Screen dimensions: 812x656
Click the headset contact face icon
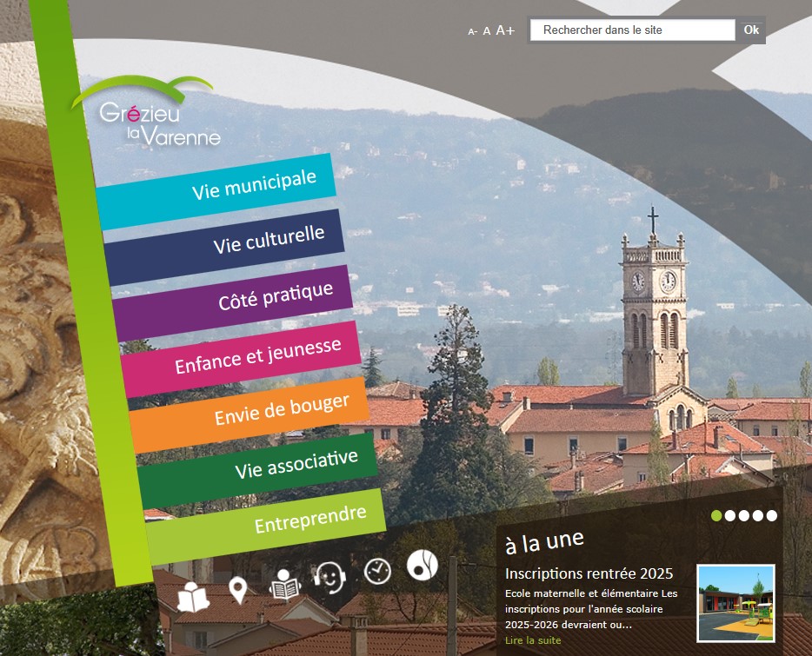(329, 577)
